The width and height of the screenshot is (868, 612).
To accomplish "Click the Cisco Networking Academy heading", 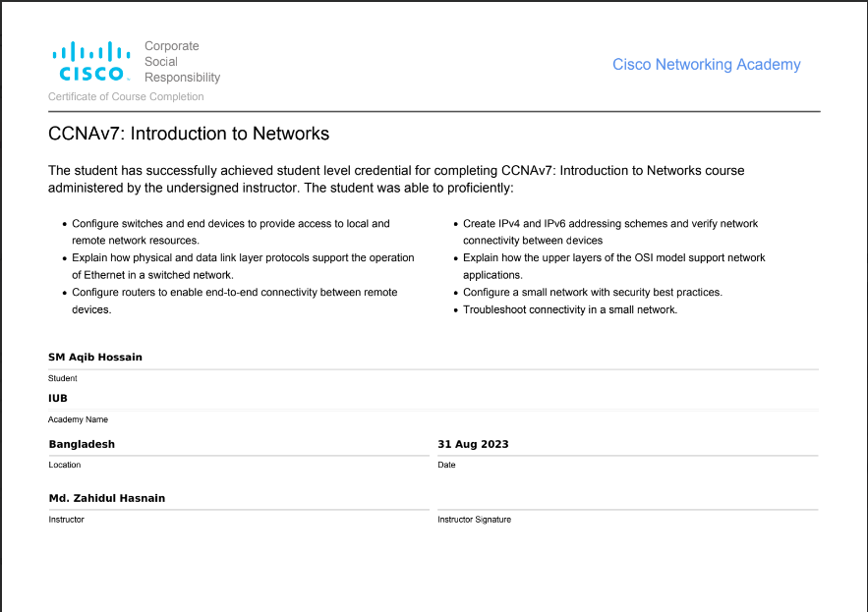I will pos(706,65).
